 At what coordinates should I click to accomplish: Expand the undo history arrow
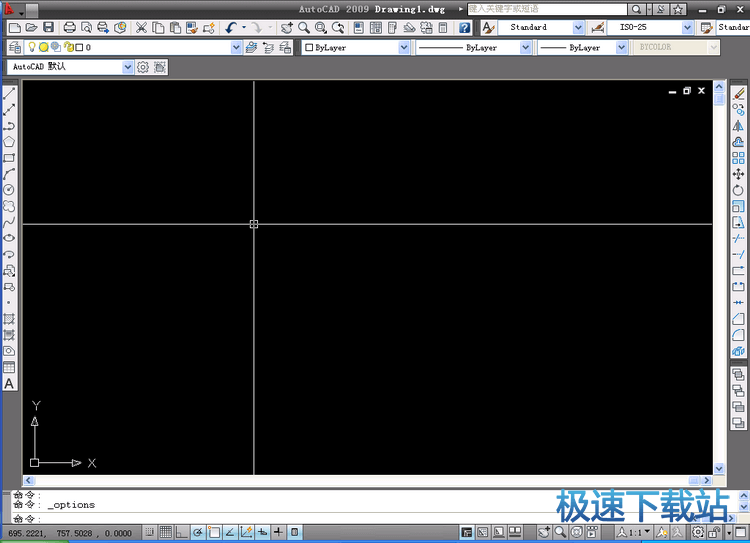[x=244, y=28]
